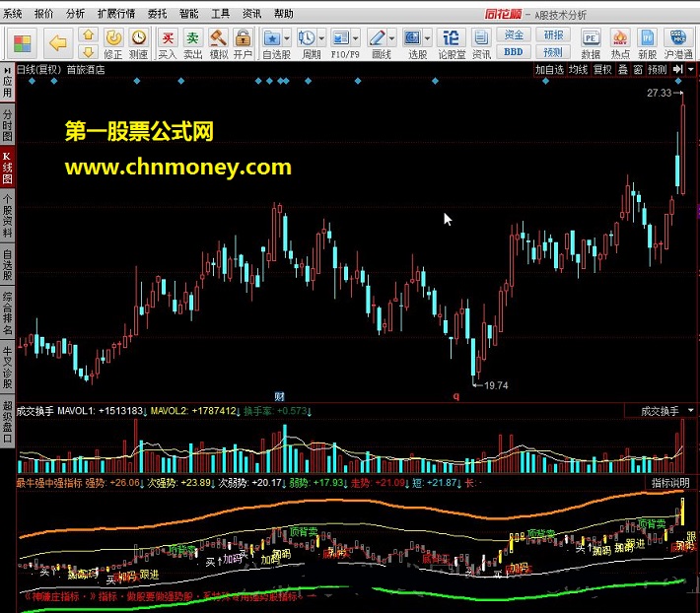Open the 系统 menu

pyautogui.click(x=13, y=14)
